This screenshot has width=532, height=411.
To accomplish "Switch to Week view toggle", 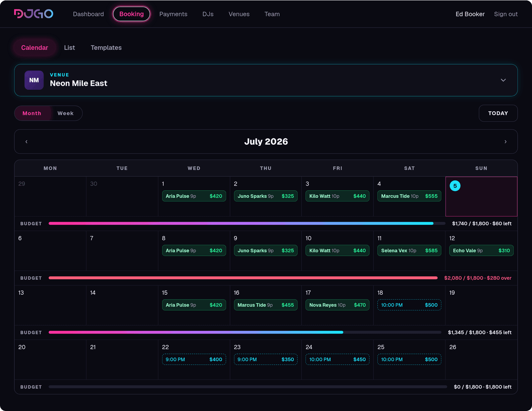I will pyautogui.click(x=66, y=113).
